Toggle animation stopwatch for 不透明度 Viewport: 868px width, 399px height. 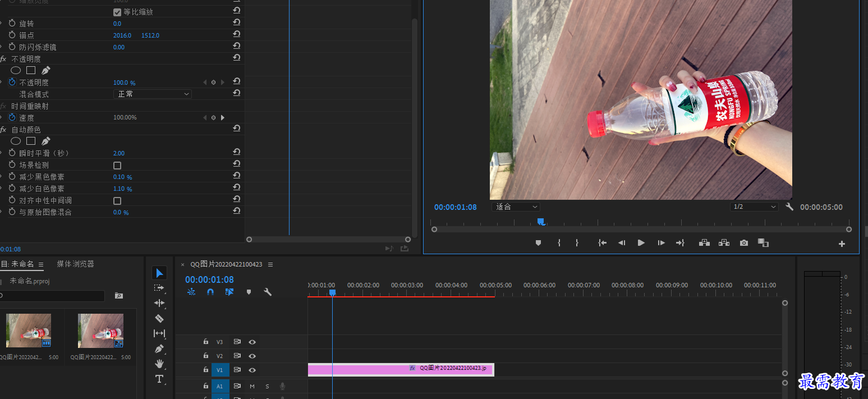[12, 82]
